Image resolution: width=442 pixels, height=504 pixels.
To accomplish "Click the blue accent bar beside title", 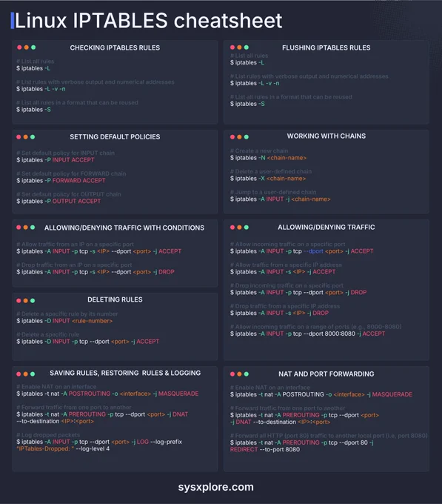I will tap(13, 21).
